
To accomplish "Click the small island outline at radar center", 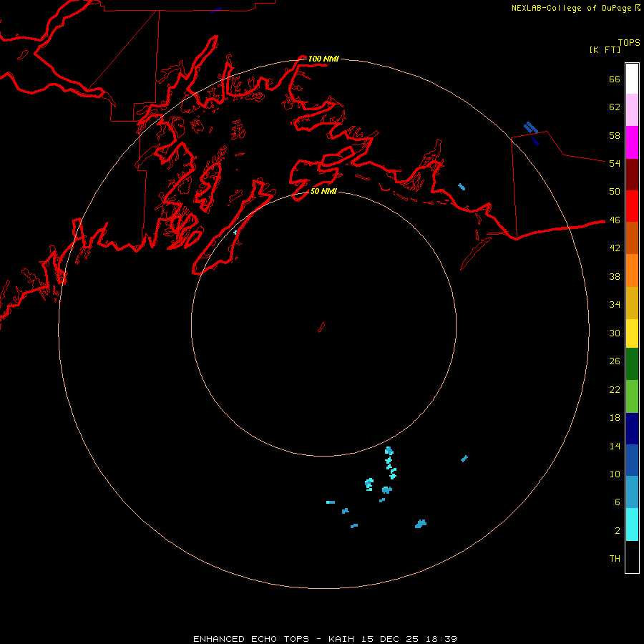I will pyautogui.click(x=321, y=327).
